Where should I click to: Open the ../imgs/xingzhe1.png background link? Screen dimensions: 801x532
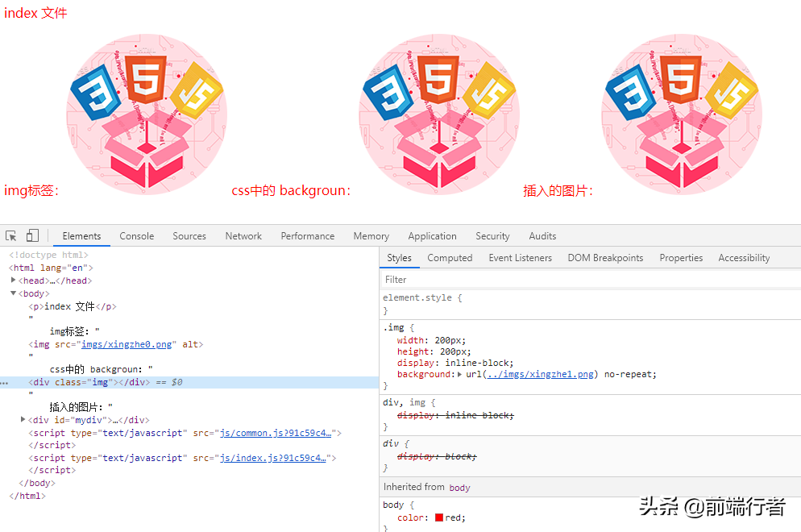[541, 374]
